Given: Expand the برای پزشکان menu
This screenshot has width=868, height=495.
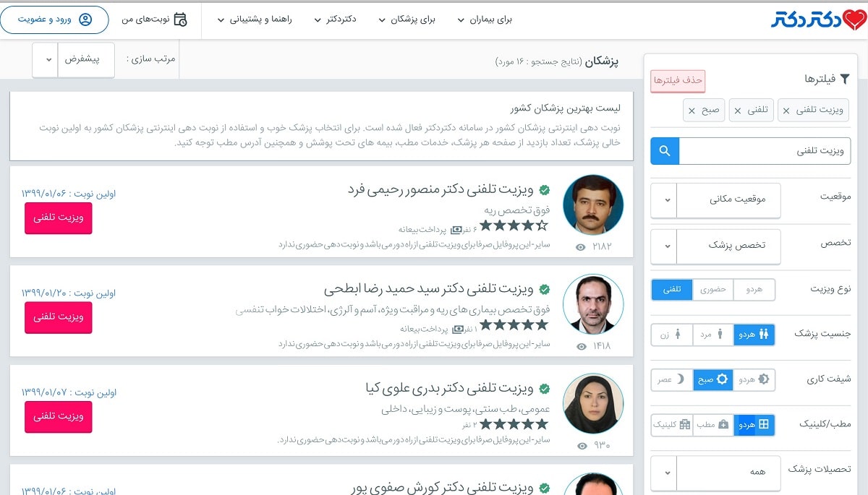Looking at the screenshot, I should [407, 20].
